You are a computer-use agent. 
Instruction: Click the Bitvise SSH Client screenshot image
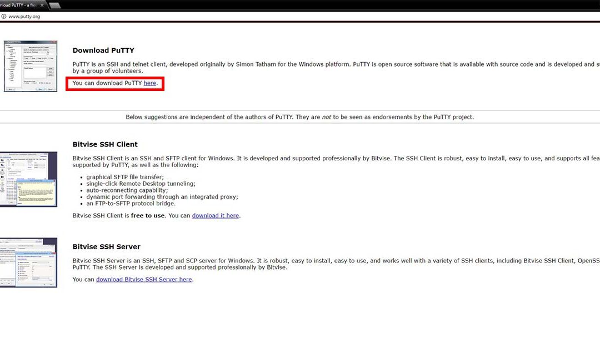point(28,179)
